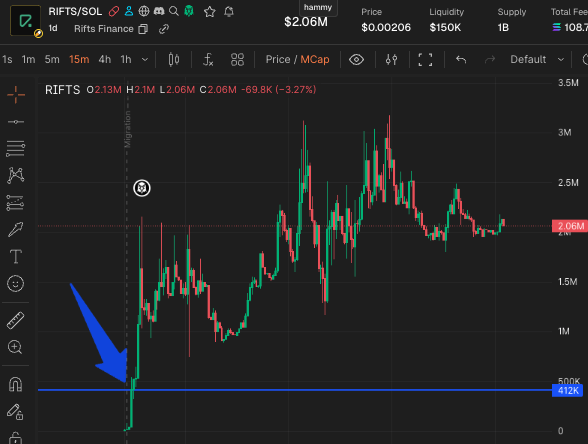588x444 pixels.
Task: Click the -69.8K (-3.27%) change text
Action: (x=279, y=90)
